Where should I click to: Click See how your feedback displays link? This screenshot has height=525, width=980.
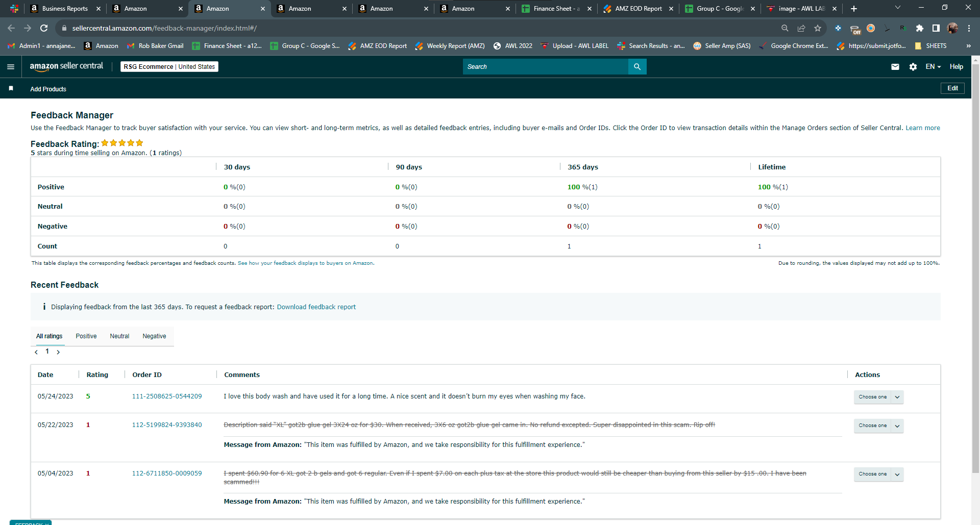tap(306, 263)
